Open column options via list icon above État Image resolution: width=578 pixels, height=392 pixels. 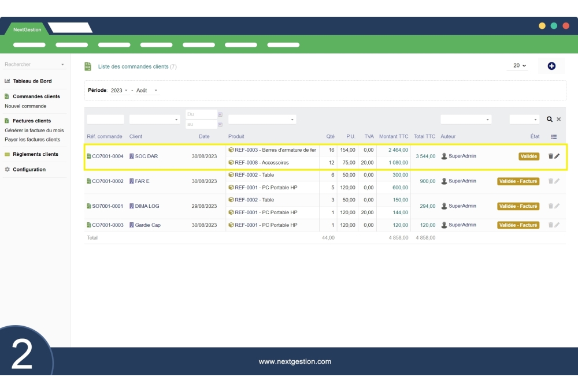[554, 136]
